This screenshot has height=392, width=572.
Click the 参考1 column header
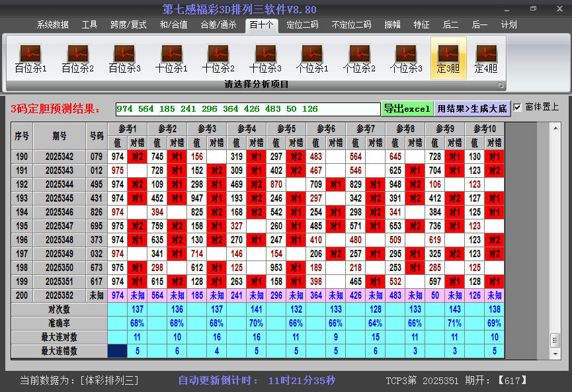[x=128, y=129]
